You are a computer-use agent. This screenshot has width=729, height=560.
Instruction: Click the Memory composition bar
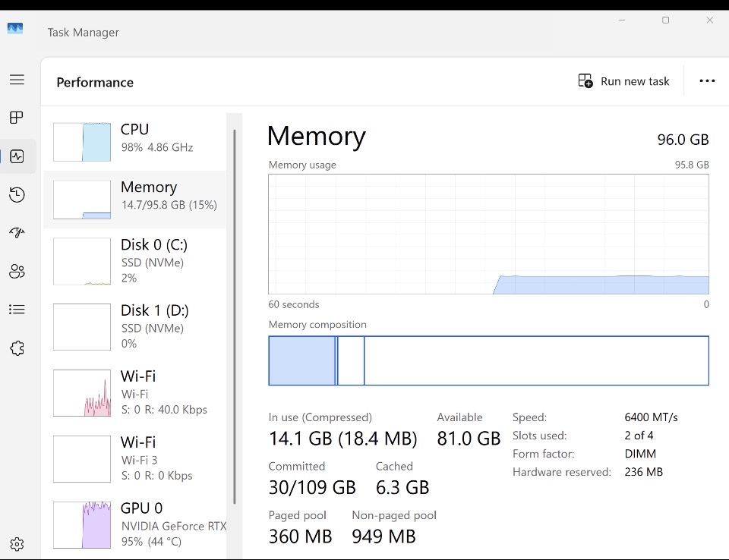click(x=488, y=361)
